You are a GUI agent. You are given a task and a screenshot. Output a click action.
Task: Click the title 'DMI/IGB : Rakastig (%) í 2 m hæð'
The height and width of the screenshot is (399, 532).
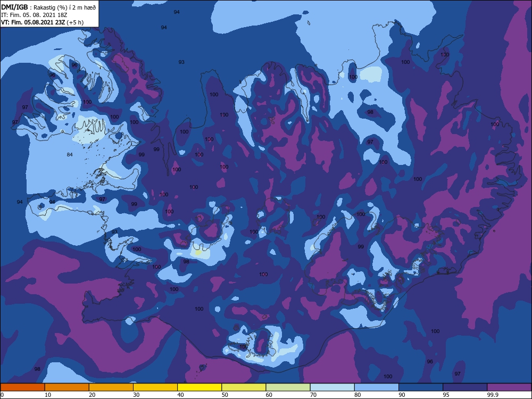point(48,7)
